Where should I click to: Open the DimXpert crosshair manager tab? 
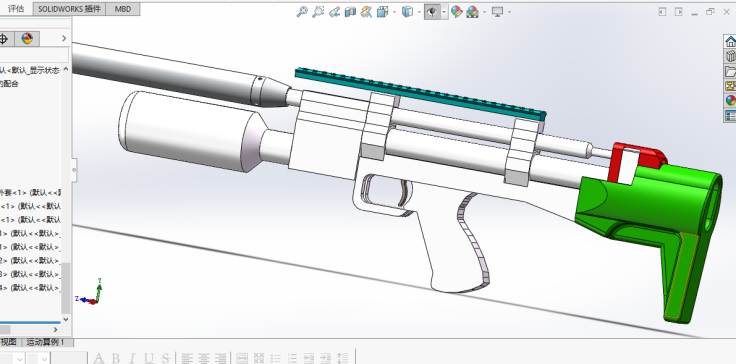click(5, 39)
